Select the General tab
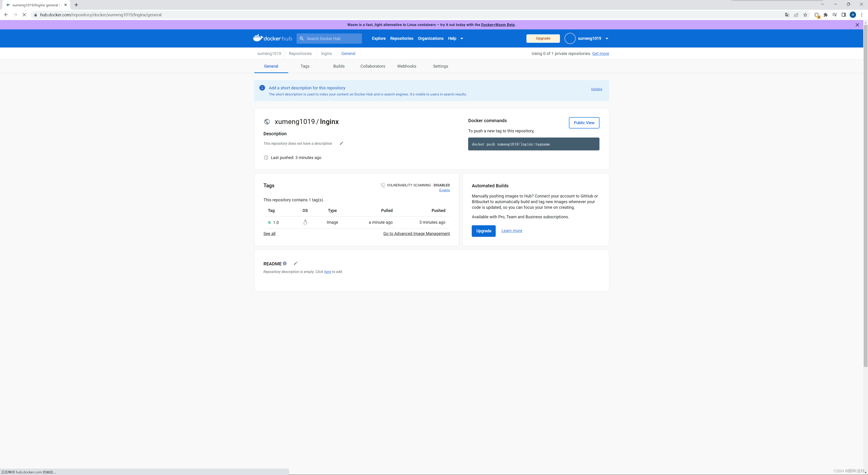 [271, 66]
